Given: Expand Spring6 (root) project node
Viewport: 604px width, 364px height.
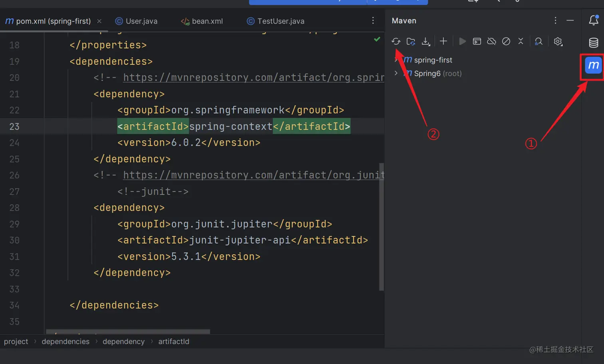Looking at the screenshot, I should 396,73.
